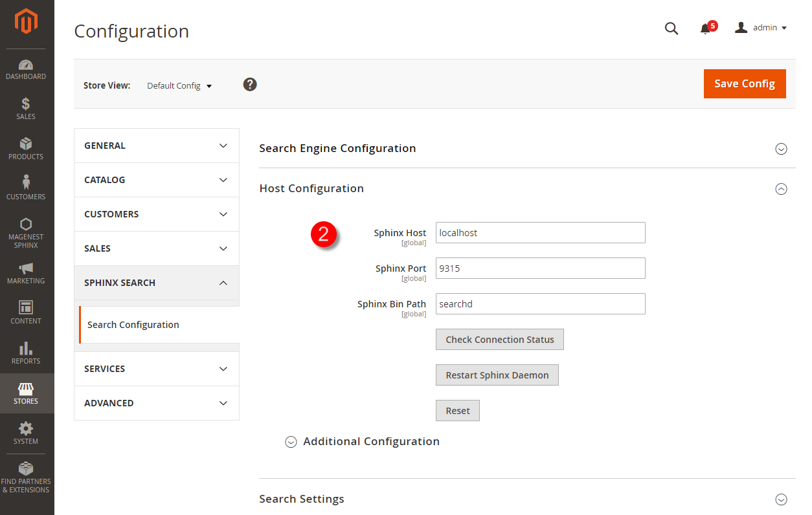This screenshot has width=812, height=515.
Task: Go to the Reports section
Action: click(x=26, y=353)
